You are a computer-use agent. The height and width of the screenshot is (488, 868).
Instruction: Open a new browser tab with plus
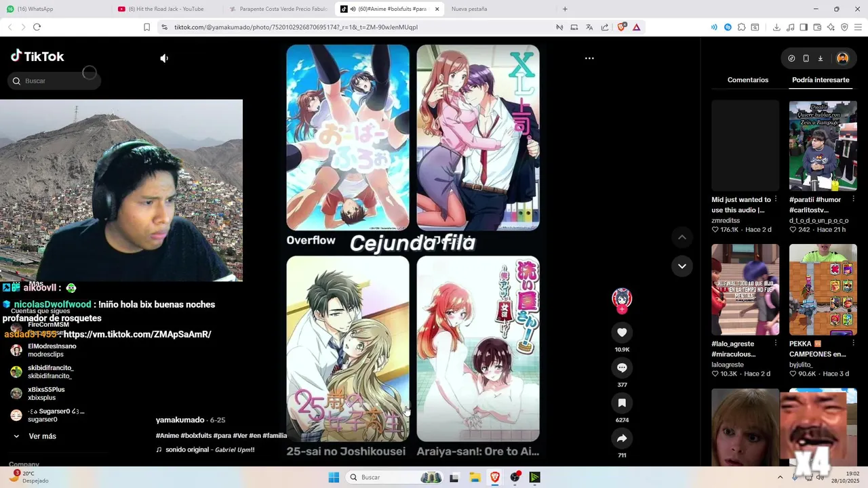click(x=565, y=9)
